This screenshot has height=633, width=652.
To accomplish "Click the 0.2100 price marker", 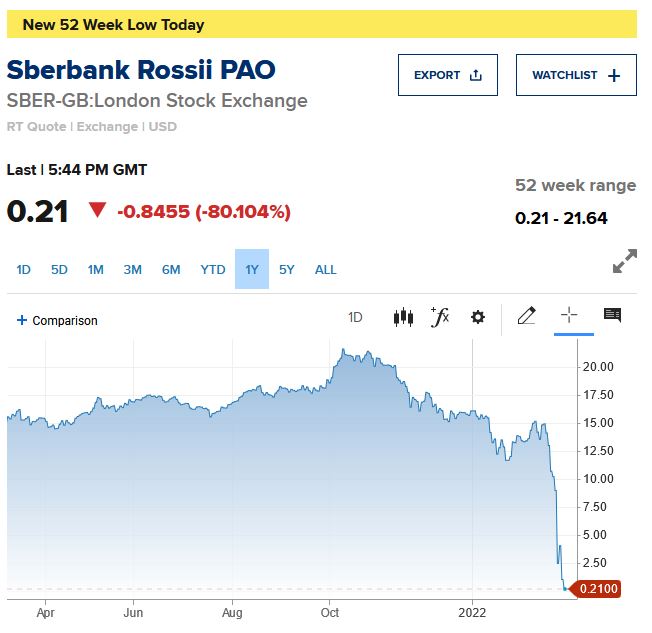I will tap(597, 589).
